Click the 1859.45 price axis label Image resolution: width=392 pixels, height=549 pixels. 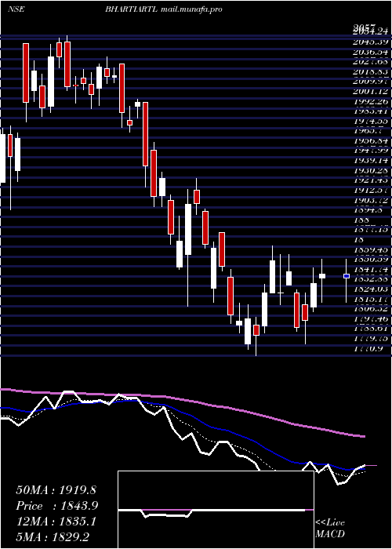pos(371,250)
